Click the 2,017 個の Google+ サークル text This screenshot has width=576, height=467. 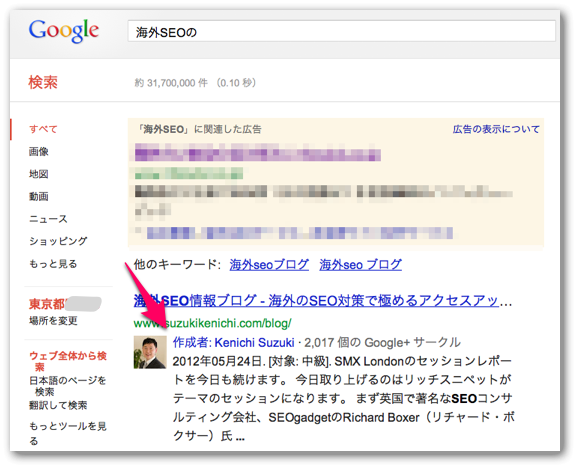point(382,342)
